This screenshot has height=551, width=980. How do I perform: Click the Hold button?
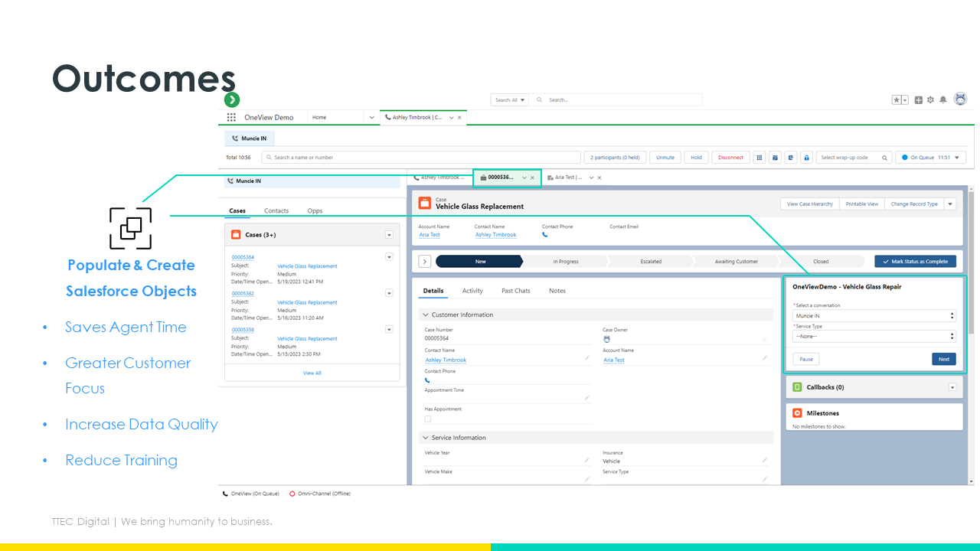point(696,158)
